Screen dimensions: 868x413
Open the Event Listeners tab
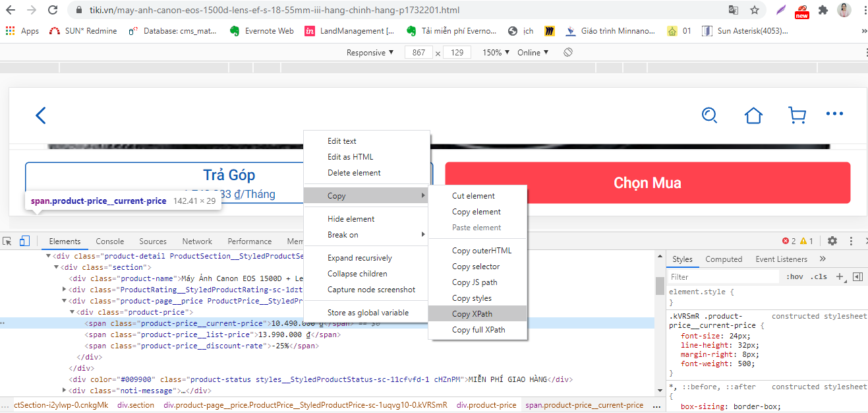(x=782, y=259)
